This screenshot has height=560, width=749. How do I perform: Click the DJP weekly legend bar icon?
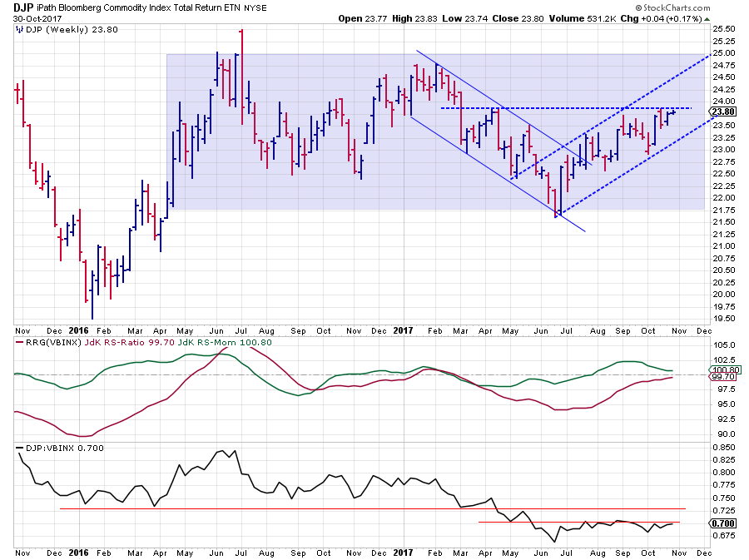(19, 30)
